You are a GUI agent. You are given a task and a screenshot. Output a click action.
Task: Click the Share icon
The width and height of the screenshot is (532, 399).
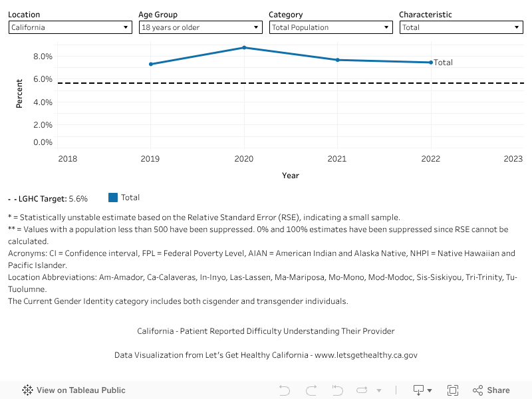tap(491, 390)
